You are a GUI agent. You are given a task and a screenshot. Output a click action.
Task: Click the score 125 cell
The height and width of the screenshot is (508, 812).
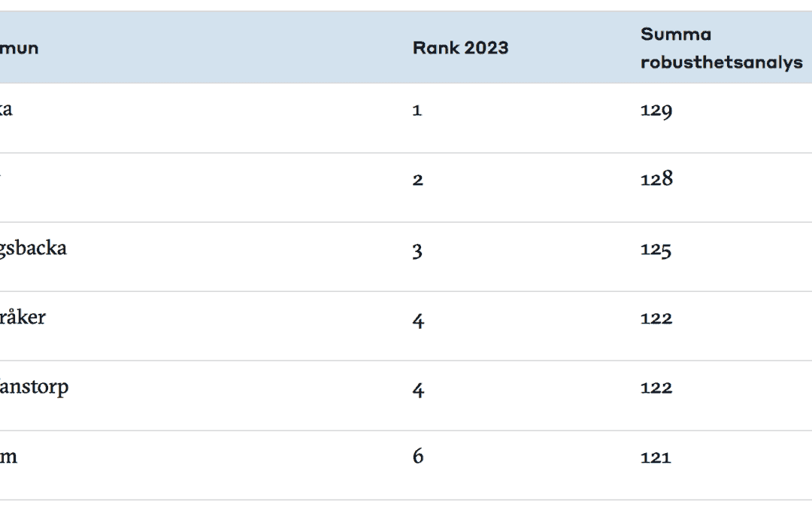tap(656, 249)
